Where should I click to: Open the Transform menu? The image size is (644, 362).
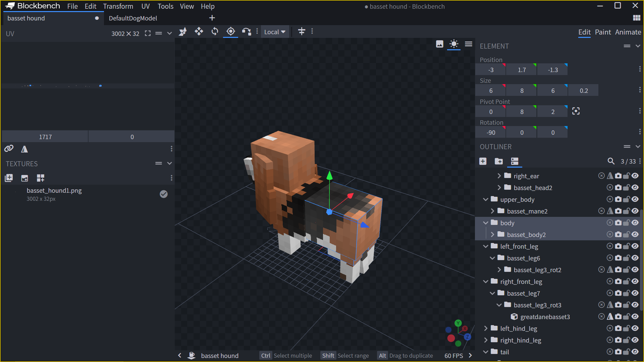[118, 6]
